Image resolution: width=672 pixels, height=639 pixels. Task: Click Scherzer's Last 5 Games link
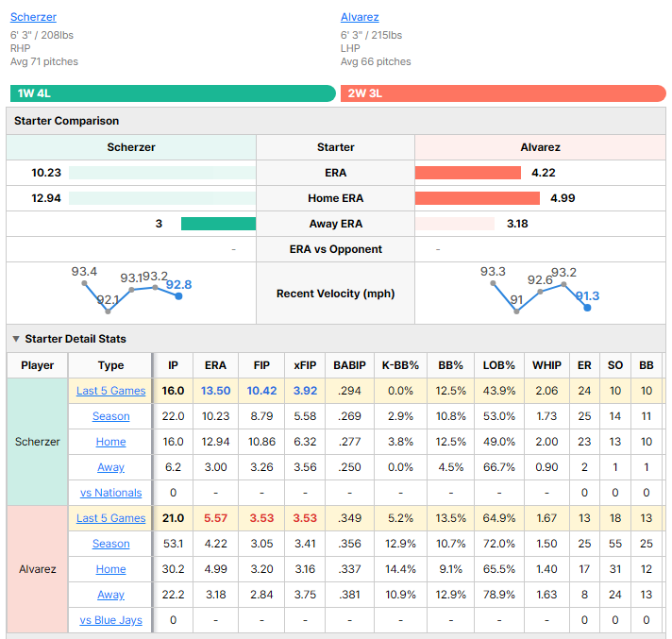[x=111, y=391]
